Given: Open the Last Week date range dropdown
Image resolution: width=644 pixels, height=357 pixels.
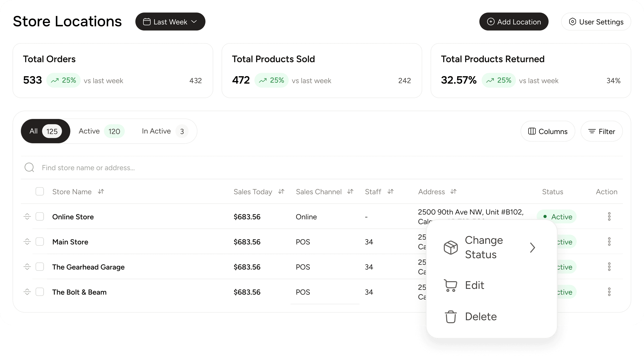Looking at the screenshot, I should (x=170, y=22).
